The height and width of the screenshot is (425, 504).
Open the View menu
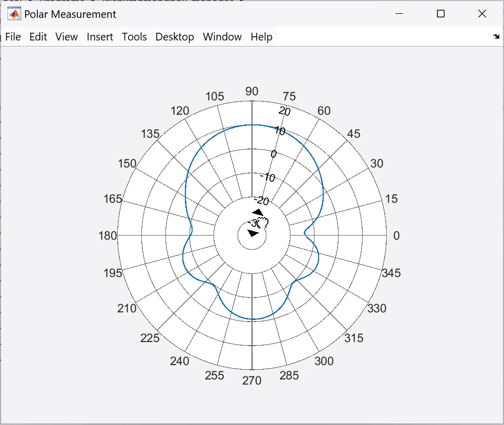pos(67,37)
